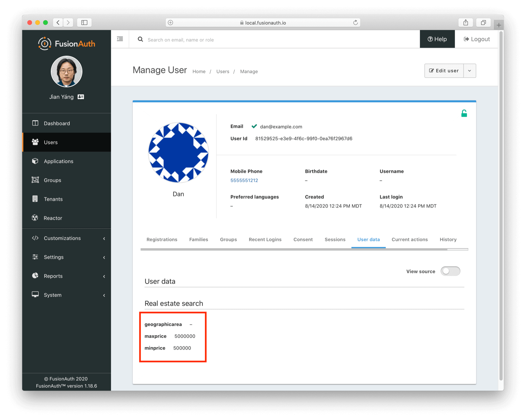Click the User Id value text
The image size is (526, 420).
tap(304, 139)
